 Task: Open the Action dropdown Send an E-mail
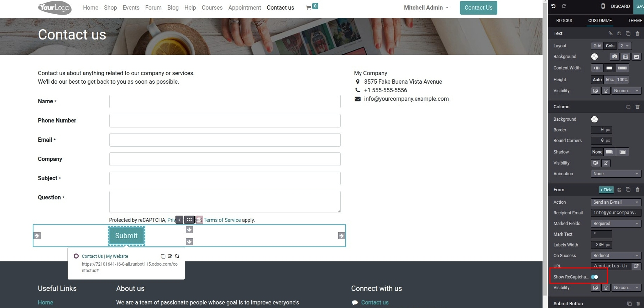616,202
